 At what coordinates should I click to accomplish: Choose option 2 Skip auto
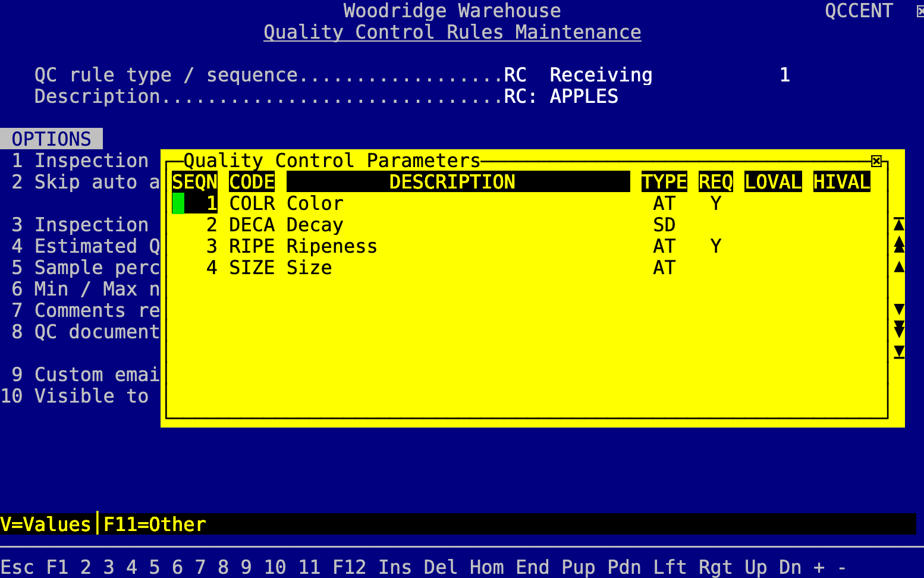(x=86, y=182)
